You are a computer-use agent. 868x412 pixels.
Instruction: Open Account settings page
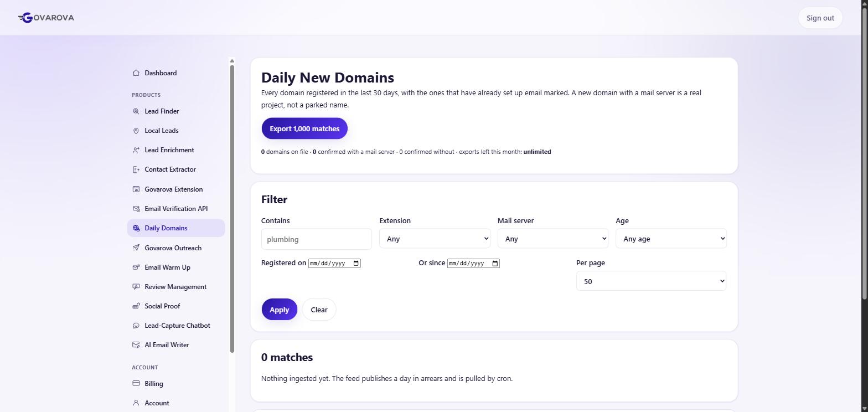176,403
